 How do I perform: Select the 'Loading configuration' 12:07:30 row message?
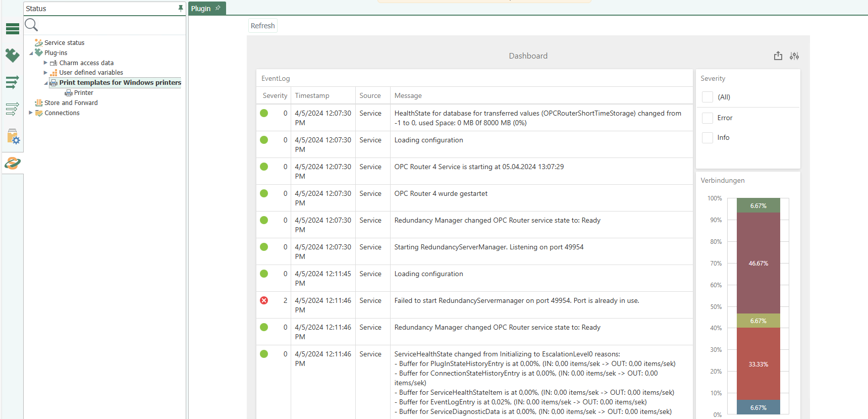click(428, 140)
